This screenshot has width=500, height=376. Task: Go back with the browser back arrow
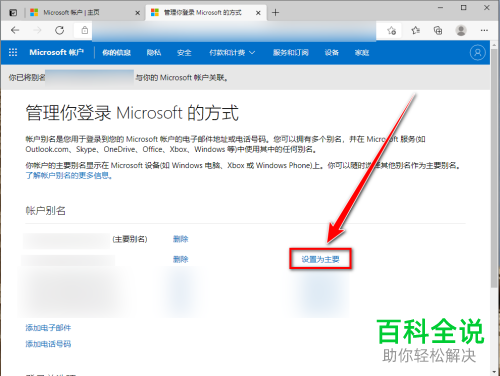[15, 30]
